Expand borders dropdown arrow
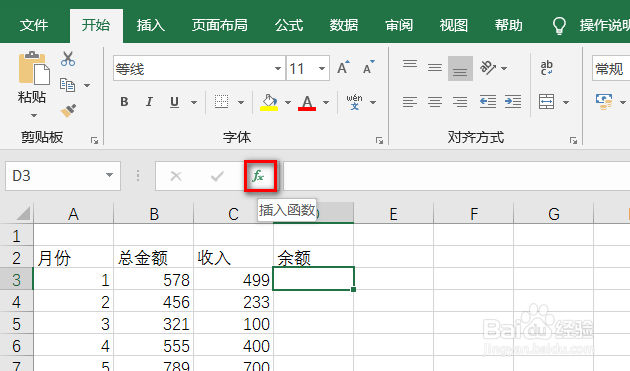This screenshot has width=630, height=371. coord(241,102)
